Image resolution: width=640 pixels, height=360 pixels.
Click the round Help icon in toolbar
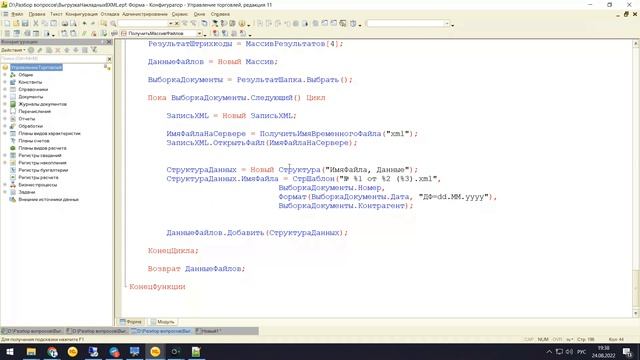[242, 24]
